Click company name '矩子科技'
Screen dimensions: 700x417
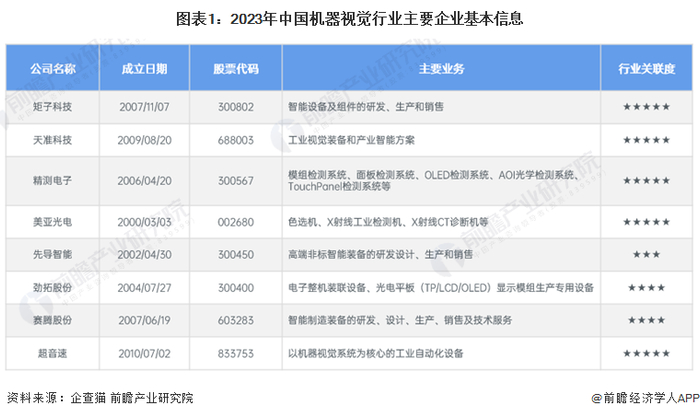click(x=53, y=107)
